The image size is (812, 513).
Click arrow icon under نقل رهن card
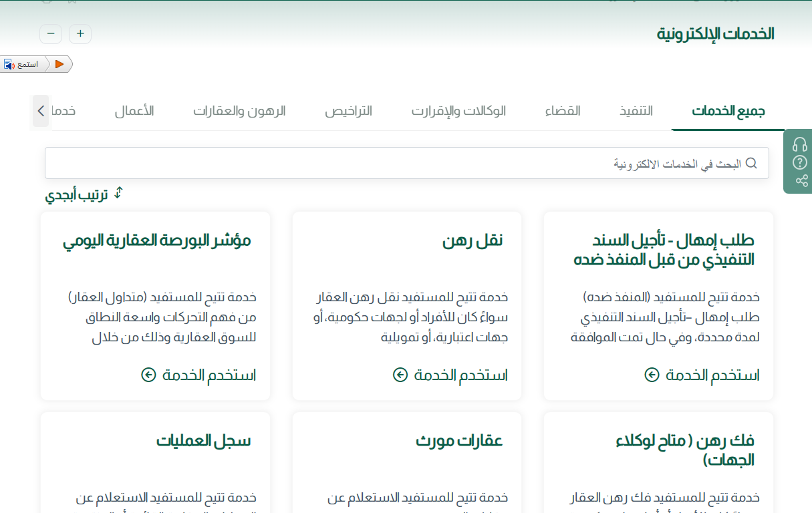[400, 375]
